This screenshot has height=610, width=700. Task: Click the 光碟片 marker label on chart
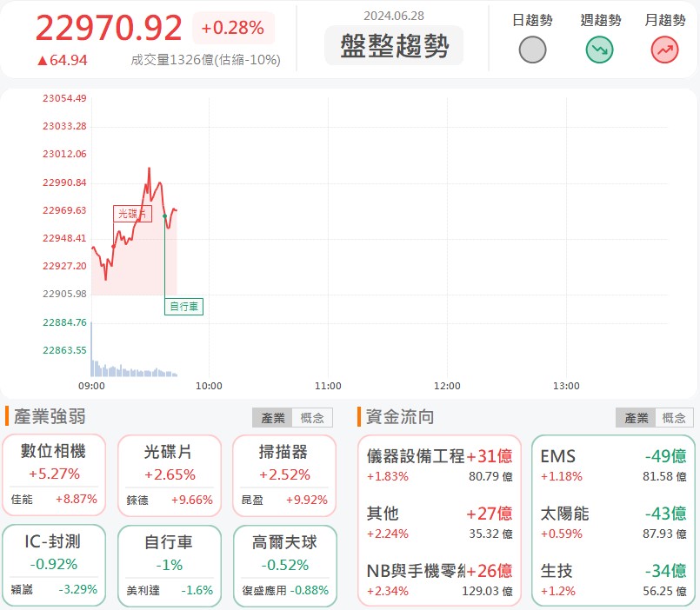[x=132, y=214]
